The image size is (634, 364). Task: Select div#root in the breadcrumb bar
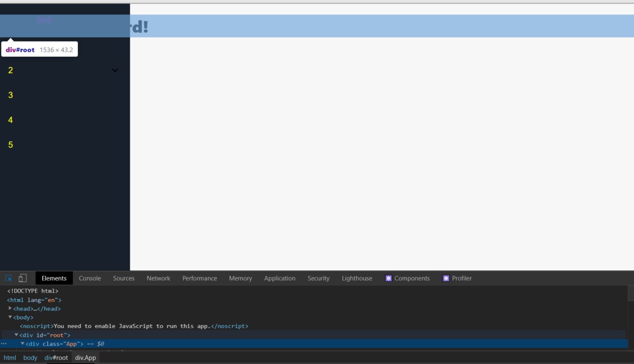[x=56, y=358]
